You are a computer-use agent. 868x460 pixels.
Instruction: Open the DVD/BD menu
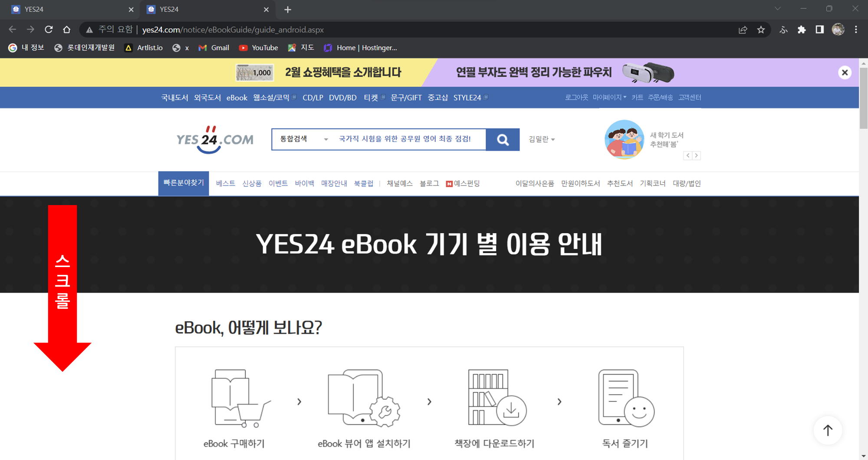[342, 98]
